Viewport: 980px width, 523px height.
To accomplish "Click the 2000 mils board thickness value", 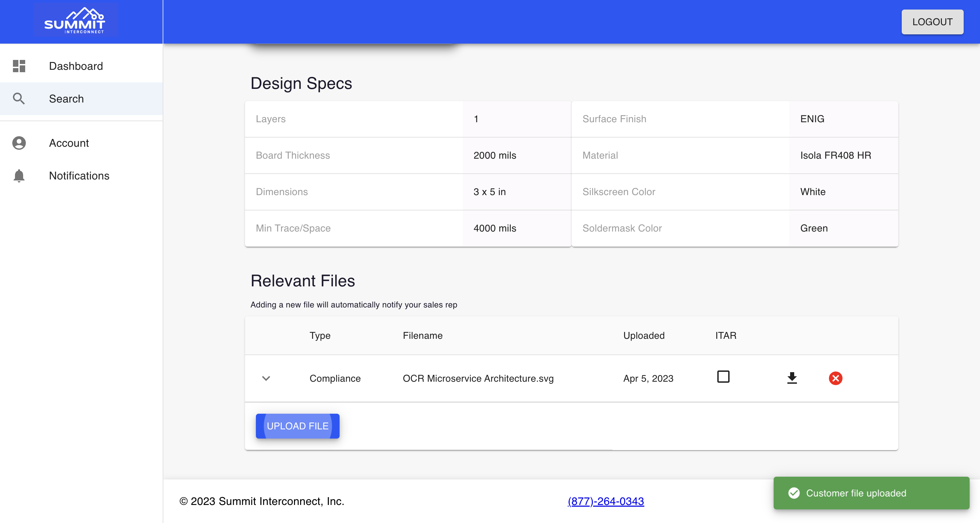I will pos(494,155).
